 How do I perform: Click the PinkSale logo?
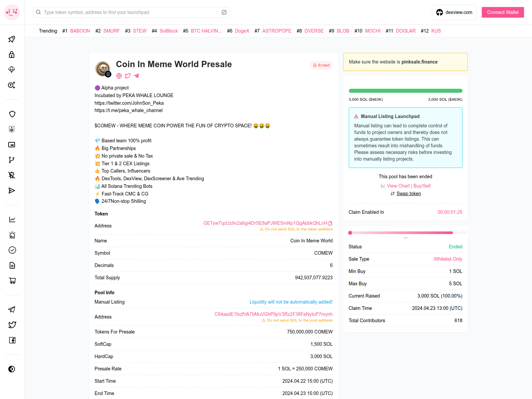(x=12, y=12)
